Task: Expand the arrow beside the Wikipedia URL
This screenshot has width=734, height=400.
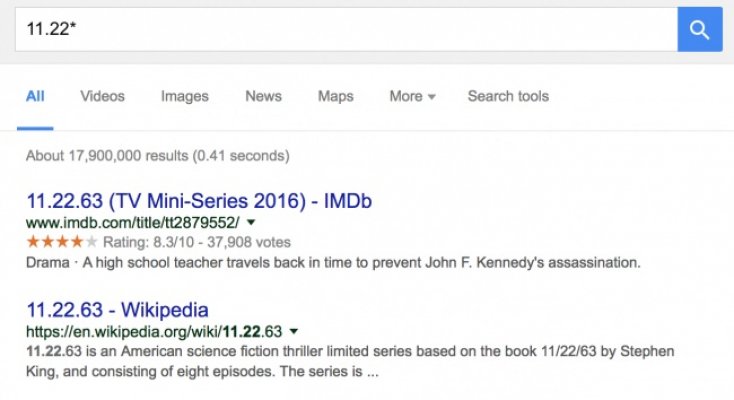Action: point(295,330)
